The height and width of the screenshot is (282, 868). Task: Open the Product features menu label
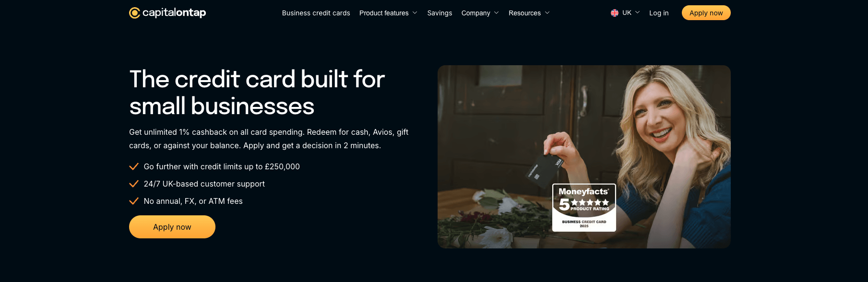coord(384,13)
